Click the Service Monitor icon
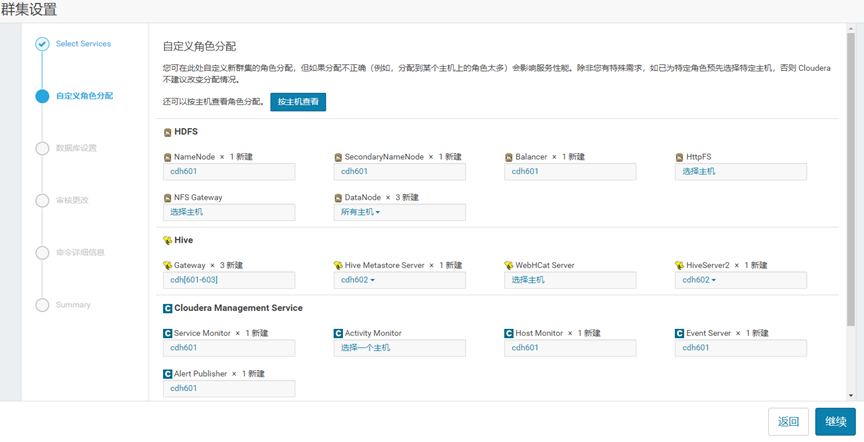The image size is (864, 442). pos(168,333)
